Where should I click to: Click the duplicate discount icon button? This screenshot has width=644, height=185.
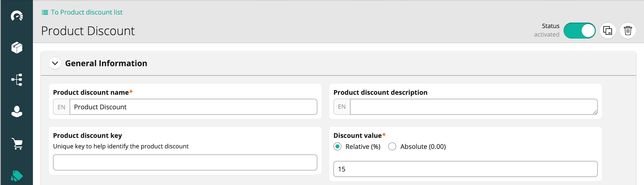pyautogui.click(x=608, y=31)
